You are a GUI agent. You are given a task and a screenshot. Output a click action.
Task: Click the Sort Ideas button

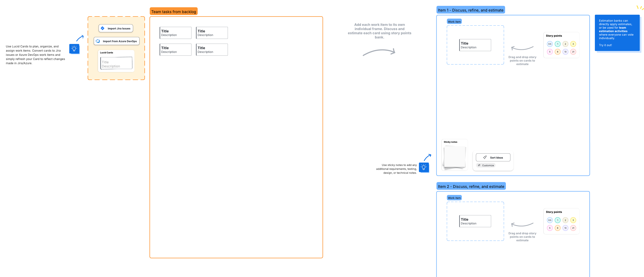493,157
